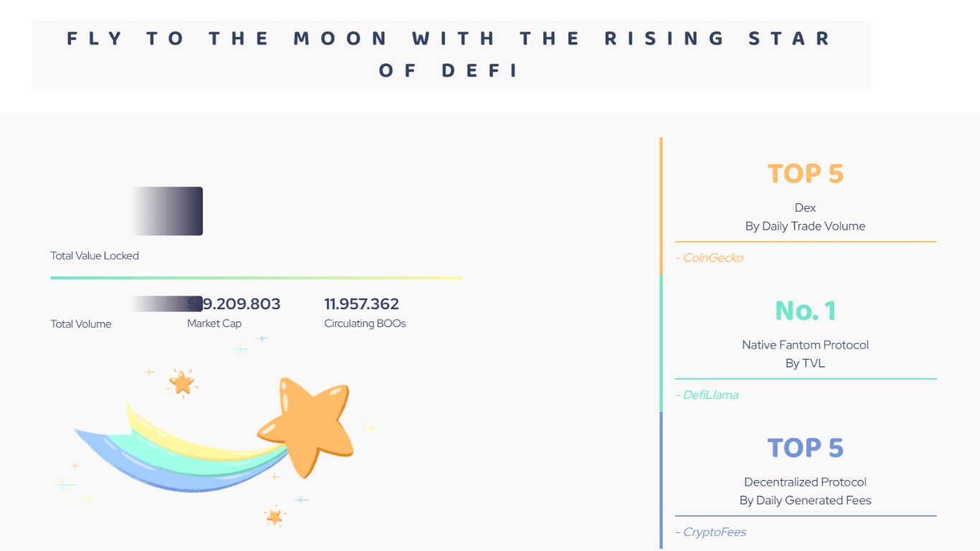Click the small star below the large star
This screenshot has width=980, height=551.
click(x=274, y=515)
